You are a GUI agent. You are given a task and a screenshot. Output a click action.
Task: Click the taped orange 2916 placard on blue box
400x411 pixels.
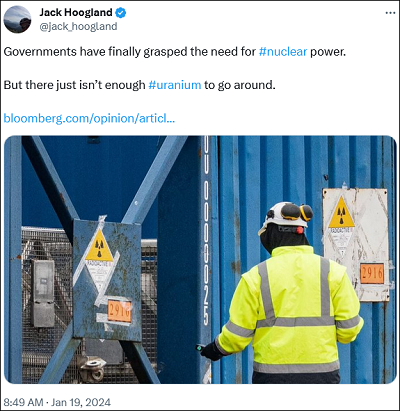click(119, 311)
